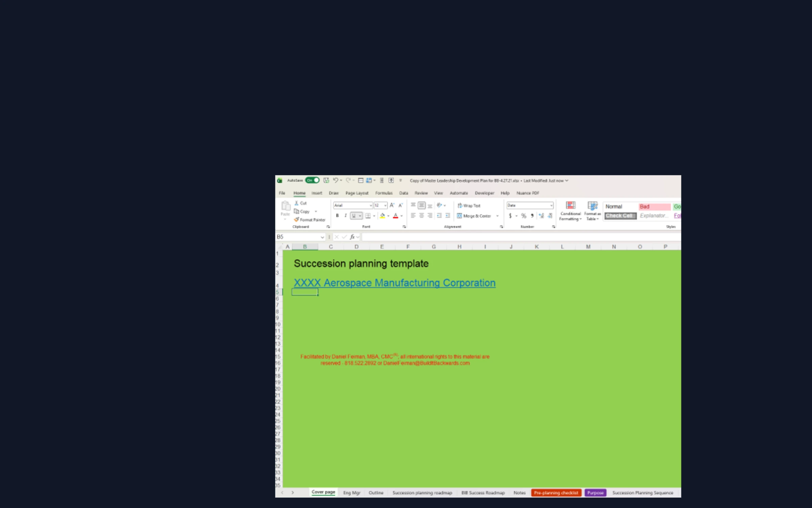Click the Merge & Center button
This screenshot has width=812, height=508.
coord(474,216)
